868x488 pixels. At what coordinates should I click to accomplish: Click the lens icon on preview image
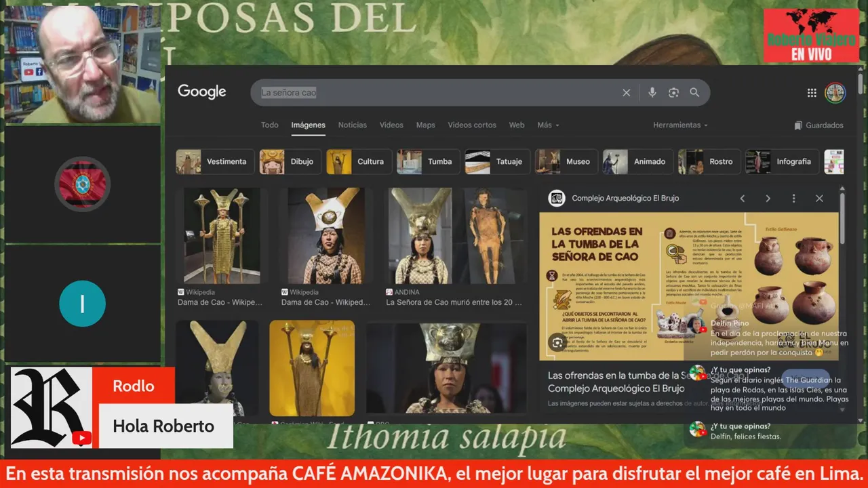pyautogui.click(x=557, y=343)
